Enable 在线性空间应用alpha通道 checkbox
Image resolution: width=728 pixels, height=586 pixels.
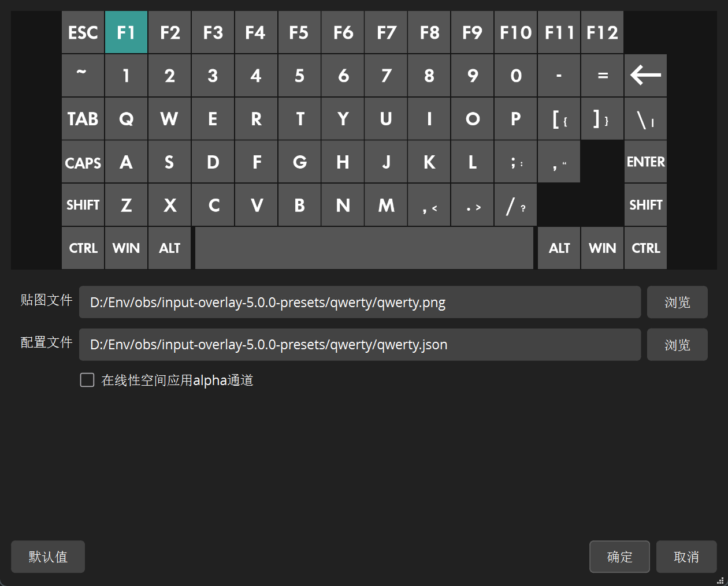click(87, 380)
